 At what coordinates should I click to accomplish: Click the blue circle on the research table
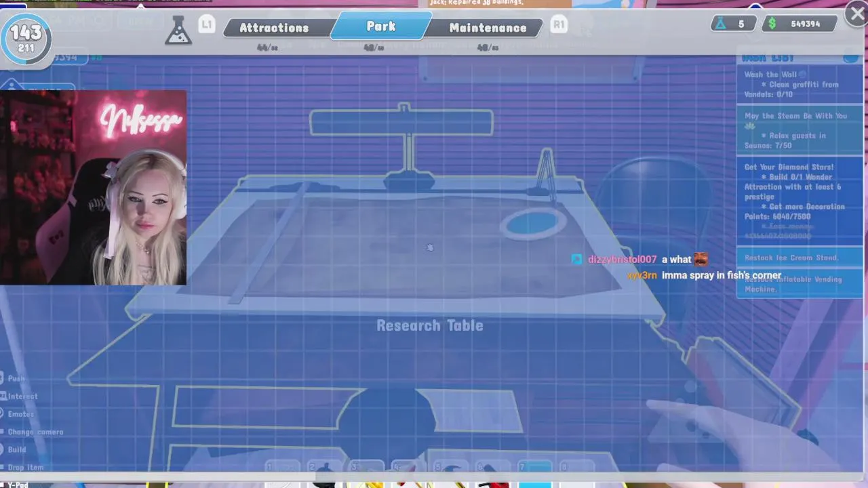(x=534, y=224)
